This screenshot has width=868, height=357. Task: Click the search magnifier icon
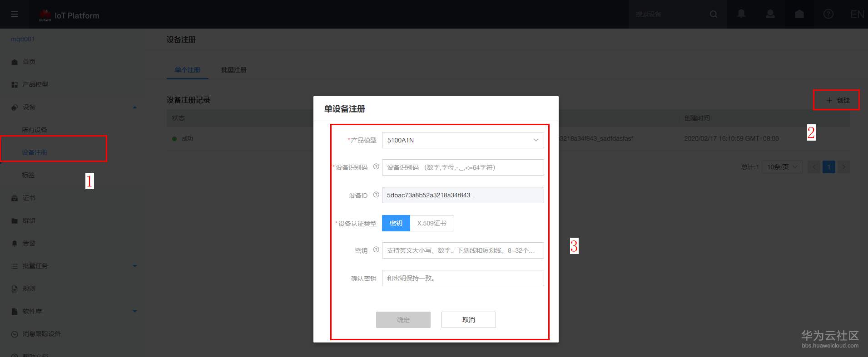click(714, 15)
